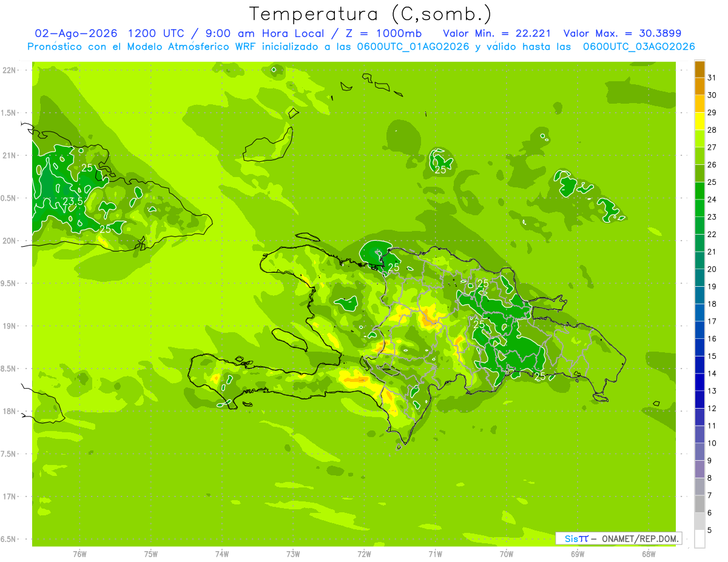The width and height of the screenshot is (728, 562).
Task: Click the legend value 11 on colorbar
Action: [712, 426]
